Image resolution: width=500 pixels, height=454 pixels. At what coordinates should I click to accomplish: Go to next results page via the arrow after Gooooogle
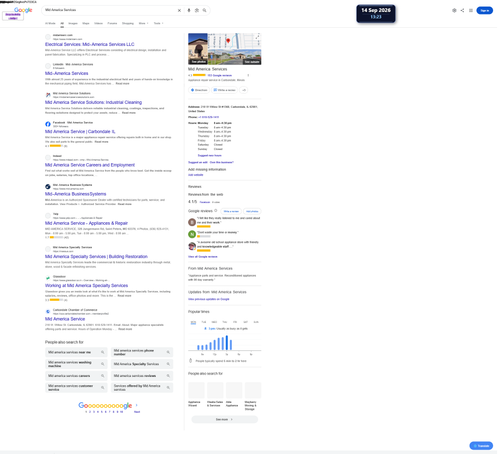pos(136,405)
